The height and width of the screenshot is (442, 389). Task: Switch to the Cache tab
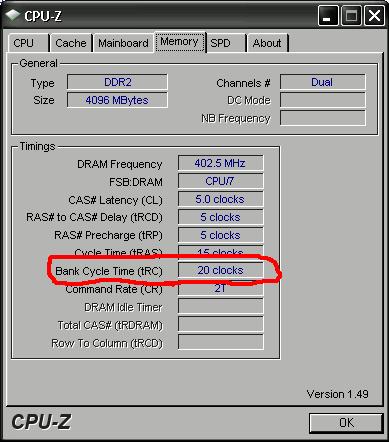71,43
